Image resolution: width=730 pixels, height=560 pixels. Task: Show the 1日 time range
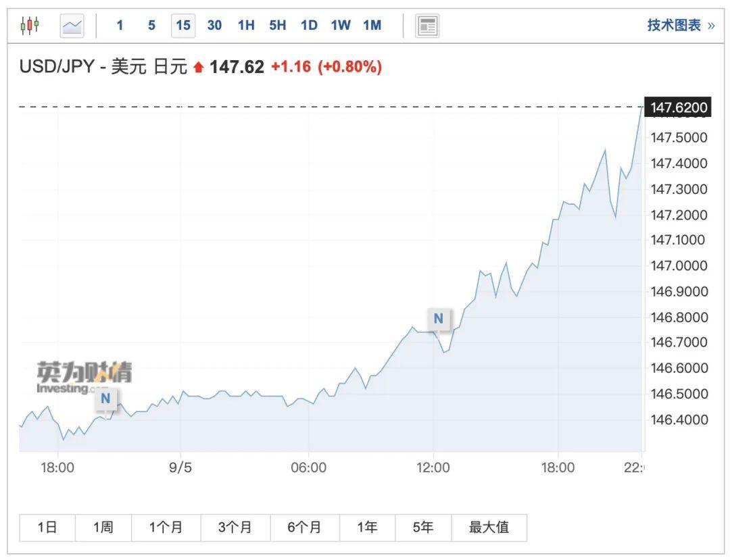click(x=47, y=528)
